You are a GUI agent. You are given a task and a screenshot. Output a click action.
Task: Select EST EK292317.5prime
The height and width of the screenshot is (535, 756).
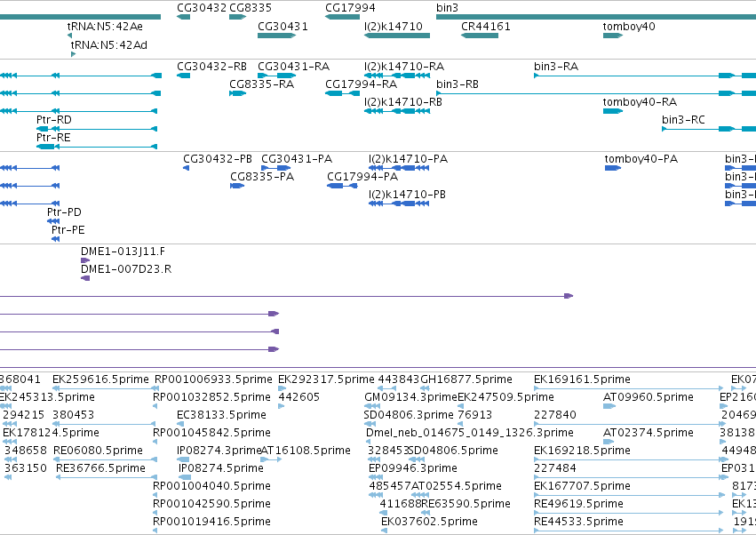[x=282, y=388]
